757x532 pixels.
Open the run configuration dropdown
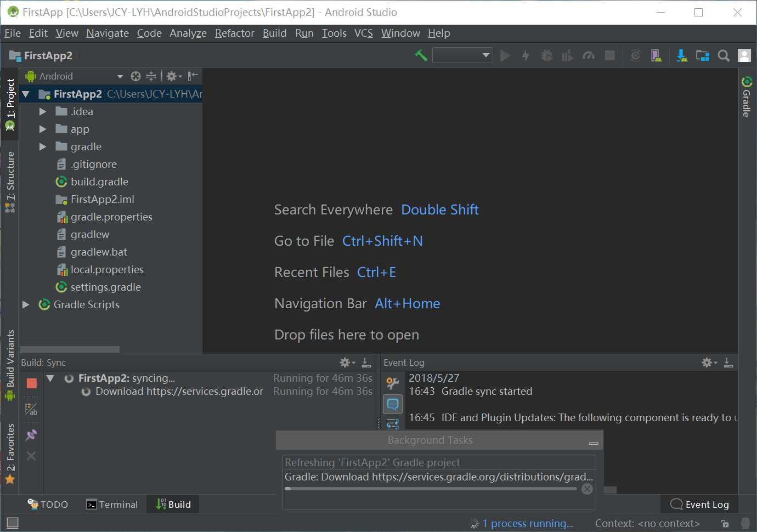(462, 55)
